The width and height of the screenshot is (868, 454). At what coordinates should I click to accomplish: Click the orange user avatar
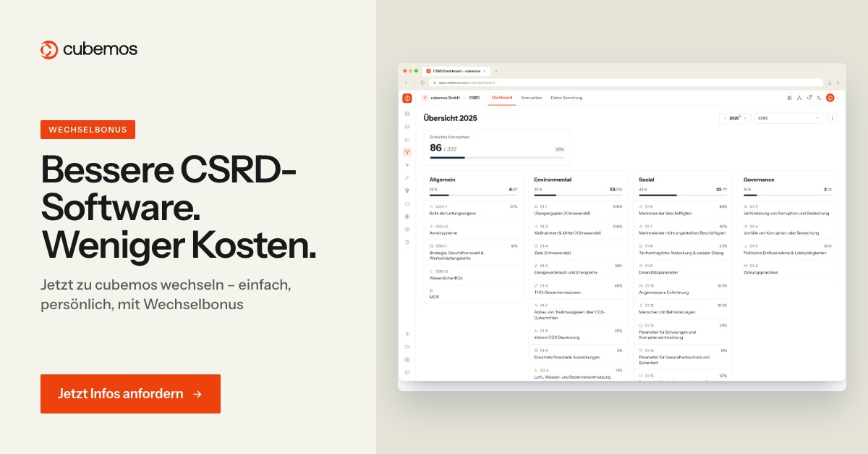(x=830, y=98)
